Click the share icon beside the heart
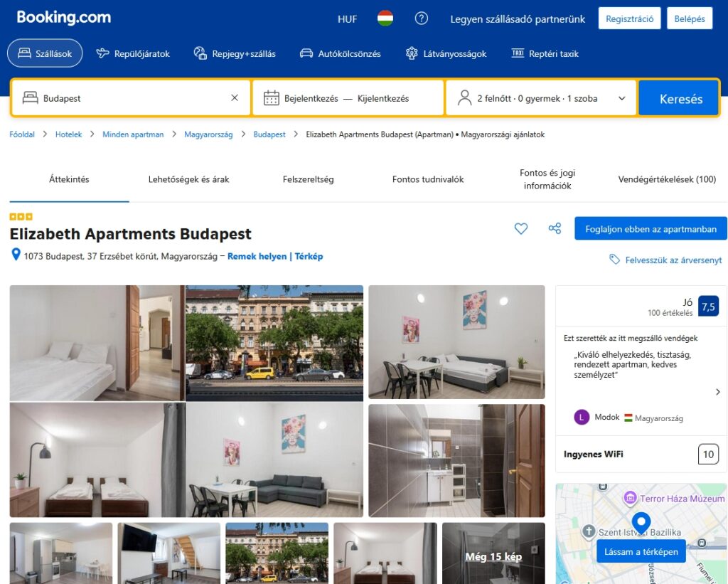Image resolution: width=728 pixels, height=584 pixels. (555, 228)
